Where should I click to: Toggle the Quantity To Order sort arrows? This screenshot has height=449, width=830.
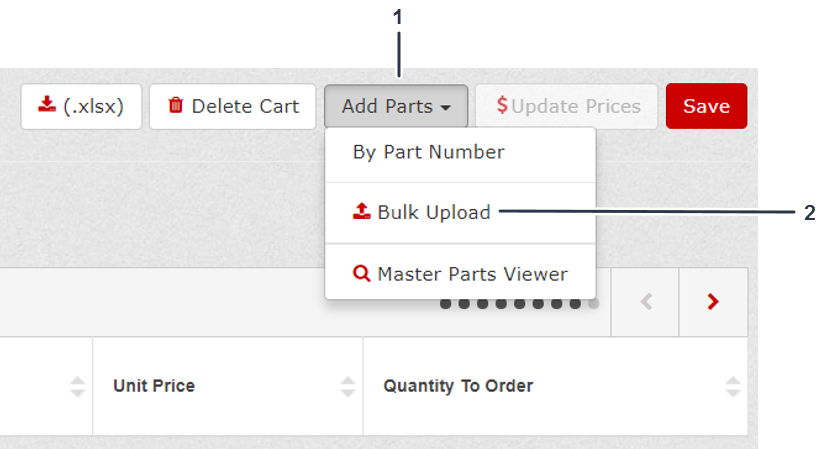pos(733,386)
